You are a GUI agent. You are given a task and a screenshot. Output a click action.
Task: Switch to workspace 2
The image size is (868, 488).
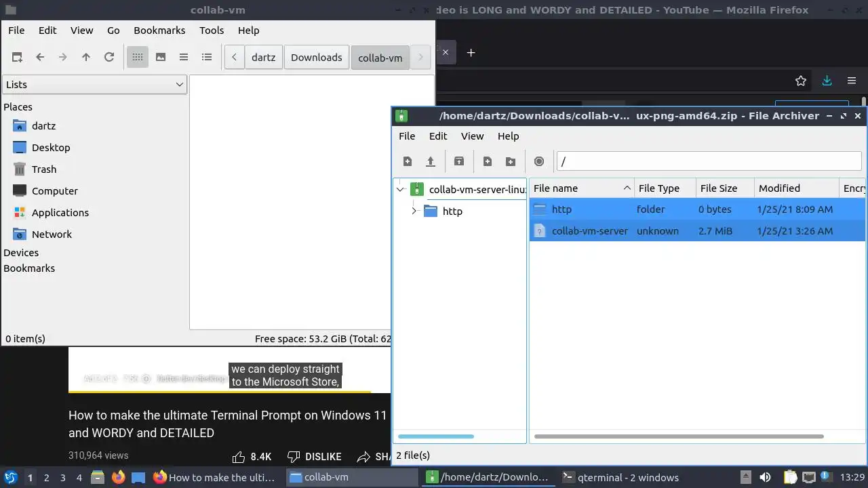tap(46, 478)
